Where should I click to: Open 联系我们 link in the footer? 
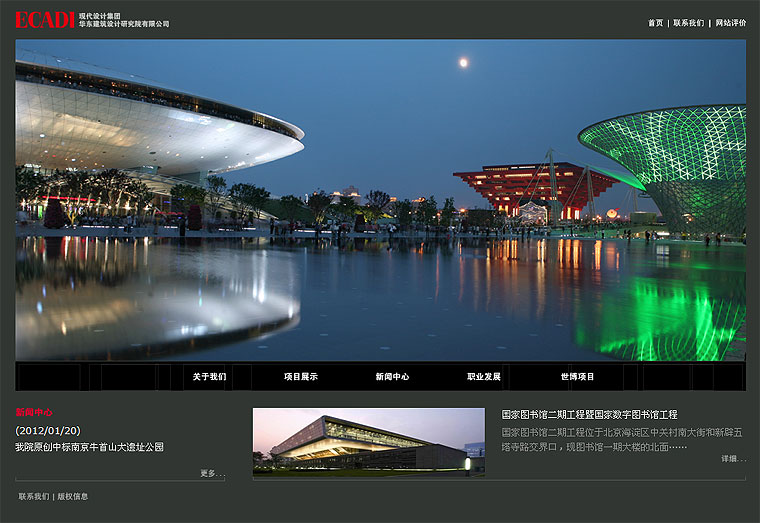[x=34, y=496]
